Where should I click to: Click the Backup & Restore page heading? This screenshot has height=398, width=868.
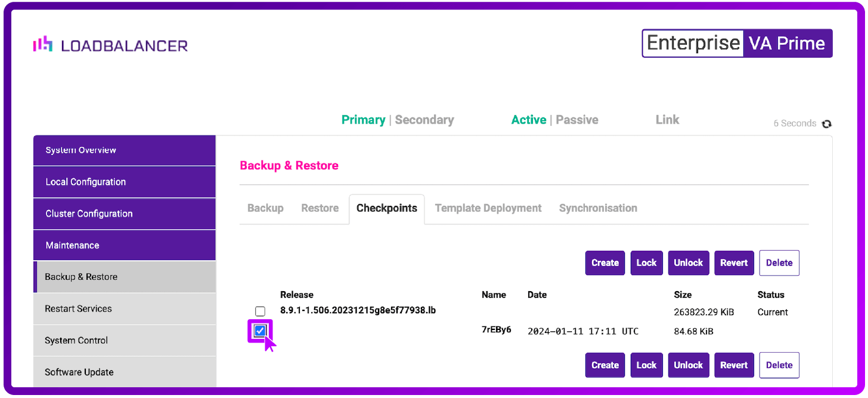[289, 166]
